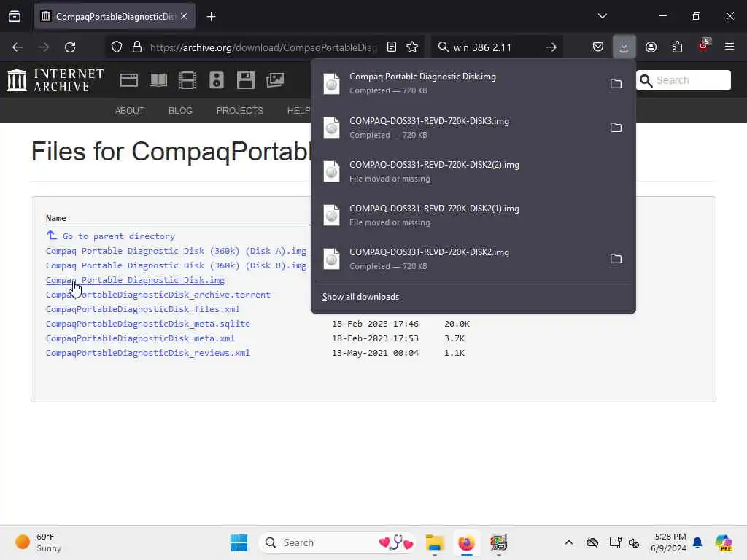The width and height of the screenshot is (747, 560).
Task: Click the Internet Archive search field
Action: click(683, 80)
